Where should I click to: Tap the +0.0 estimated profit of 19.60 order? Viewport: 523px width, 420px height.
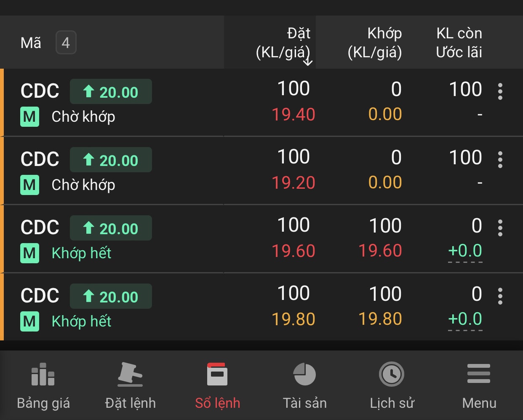[465, 251]
